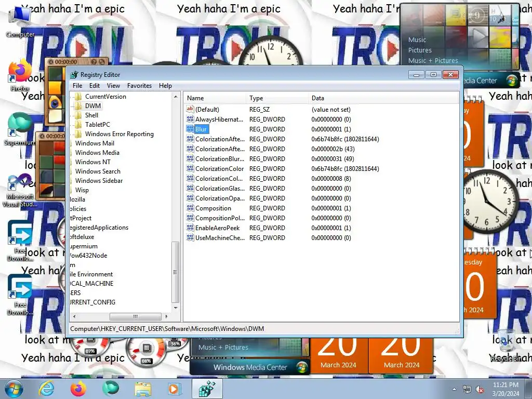Select the Windows Search key
This screenshot has width=532, height=399.
98,171
